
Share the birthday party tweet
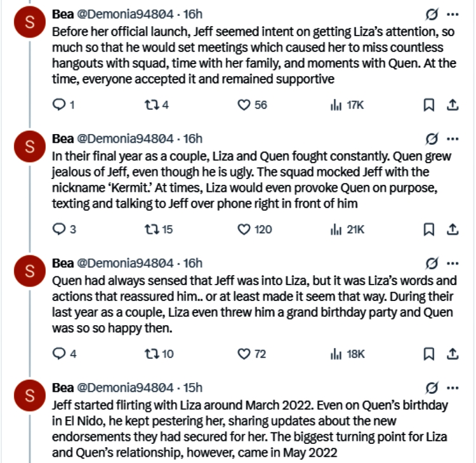tap(453, 354)
